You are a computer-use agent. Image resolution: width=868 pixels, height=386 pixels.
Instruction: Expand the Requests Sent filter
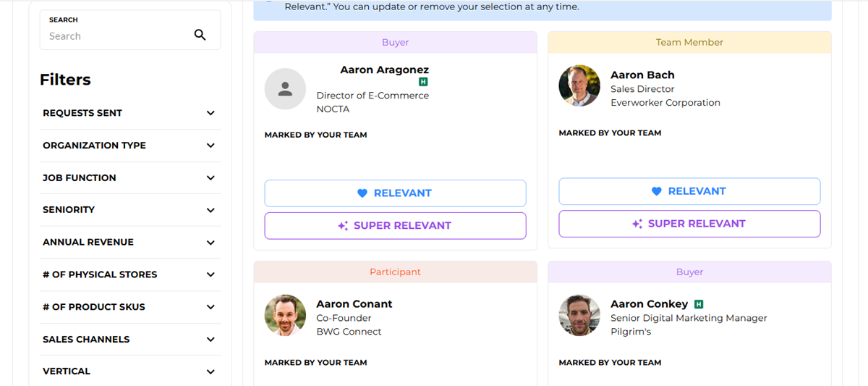click(210, 113)
